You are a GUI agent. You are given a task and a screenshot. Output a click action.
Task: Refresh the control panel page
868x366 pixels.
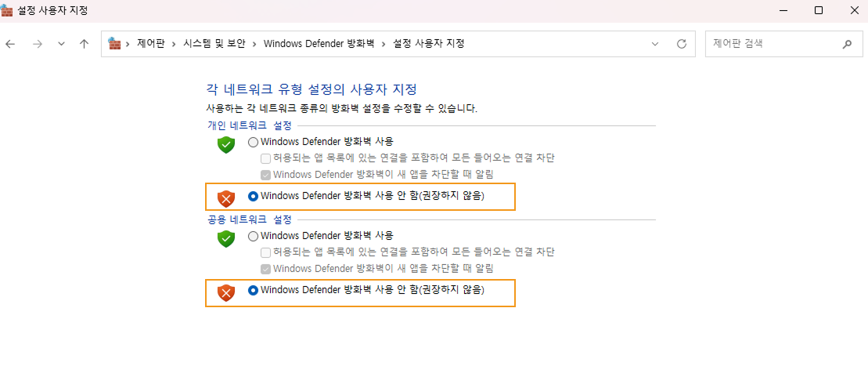tap(682, 44)
